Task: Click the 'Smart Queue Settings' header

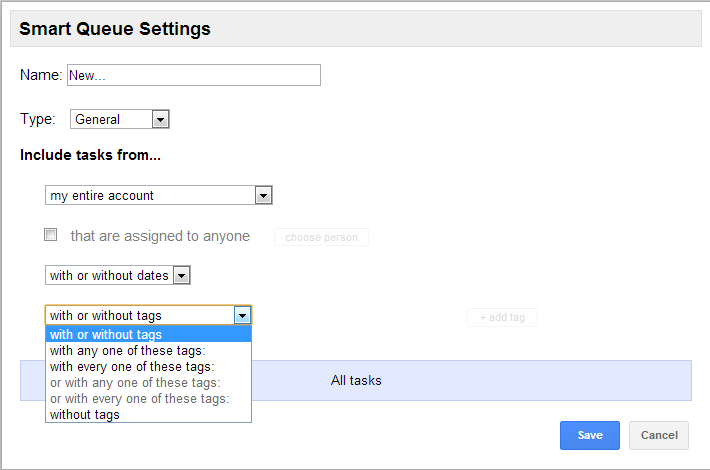Action: click(115, 29)
